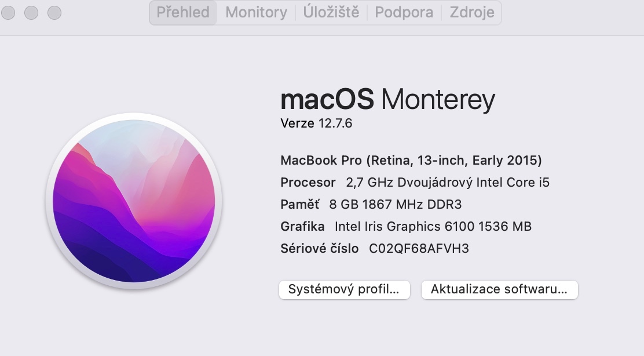This screenshot has width=644, height=356.
Task: Select the active Přehled tab
Action: pos(182,12)
